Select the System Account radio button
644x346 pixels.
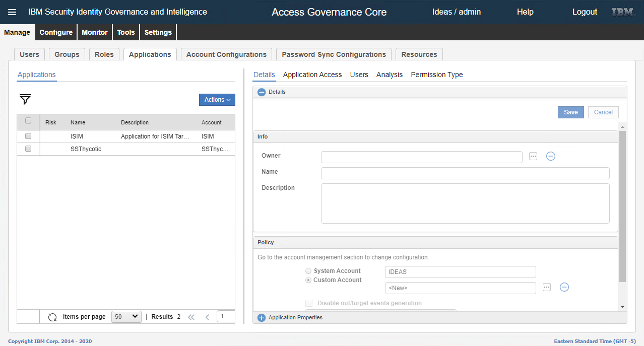(308, 270)
